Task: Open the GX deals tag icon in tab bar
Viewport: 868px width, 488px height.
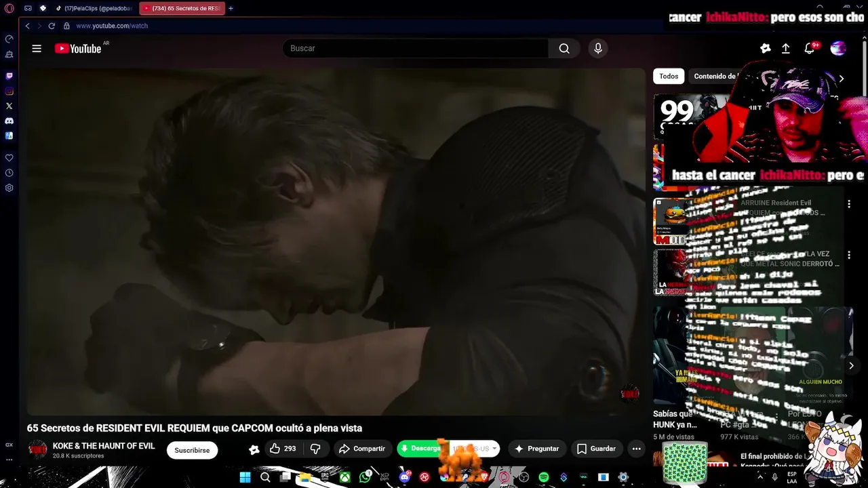Action: [43, 8]
